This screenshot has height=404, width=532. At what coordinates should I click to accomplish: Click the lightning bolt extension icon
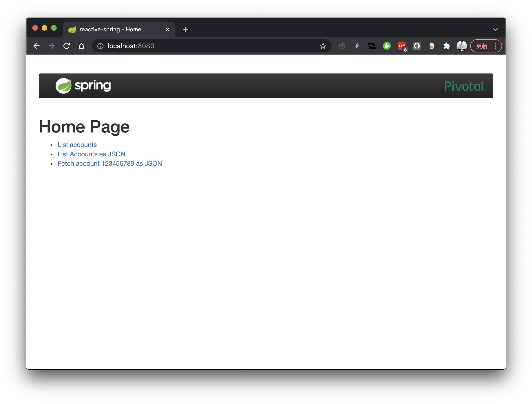pos(357,46)
